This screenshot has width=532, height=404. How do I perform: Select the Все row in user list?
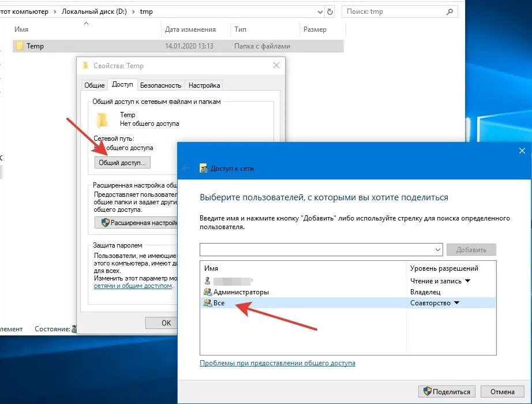(348, 302)
